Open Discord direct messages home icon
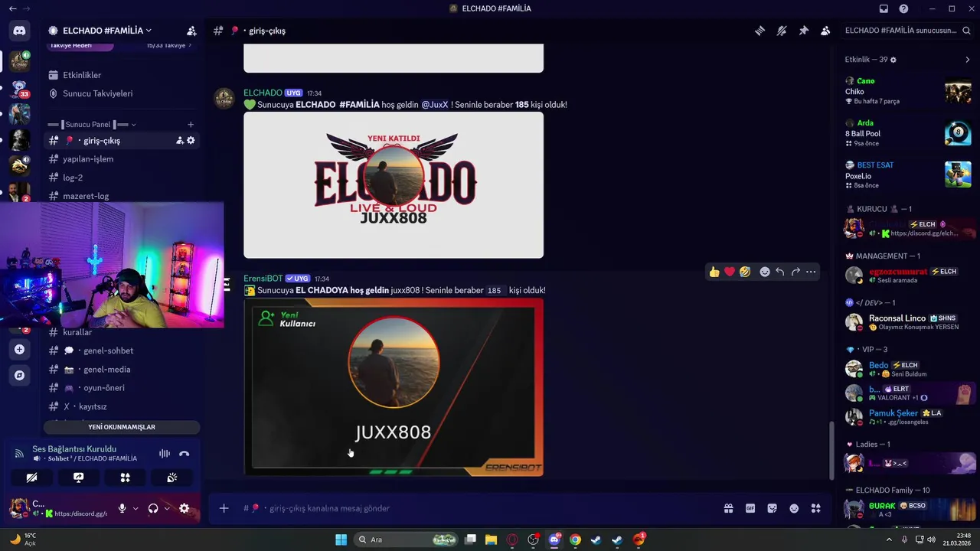 click(19, 31)
